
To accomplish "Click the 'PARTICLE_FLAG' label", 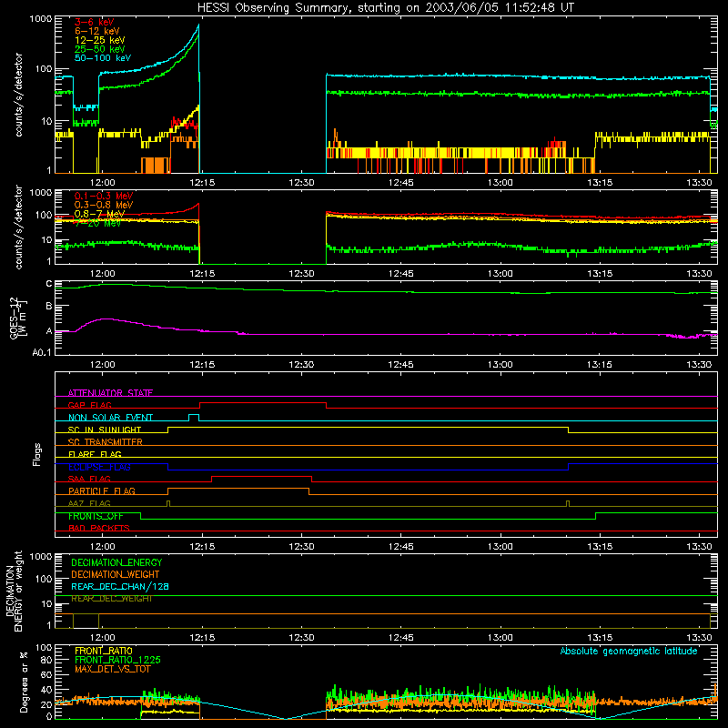I will [102, 491].
